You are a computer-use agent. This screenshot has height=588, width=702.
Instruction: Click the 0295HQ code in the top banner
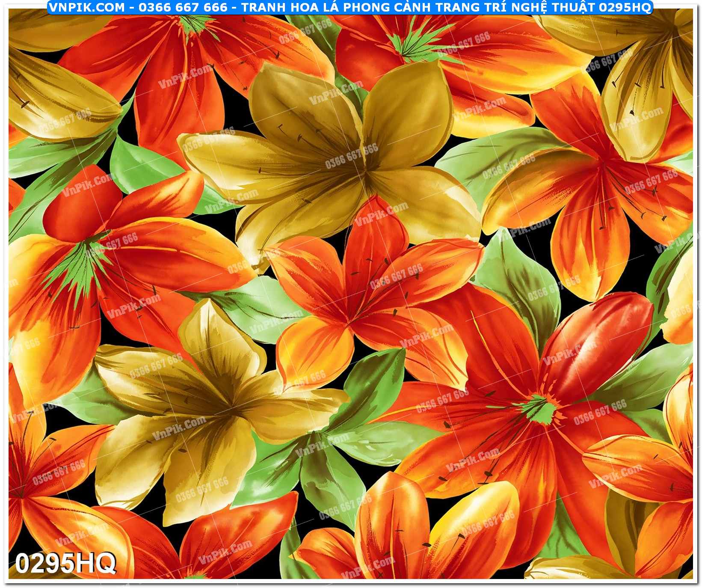point(625,7)
